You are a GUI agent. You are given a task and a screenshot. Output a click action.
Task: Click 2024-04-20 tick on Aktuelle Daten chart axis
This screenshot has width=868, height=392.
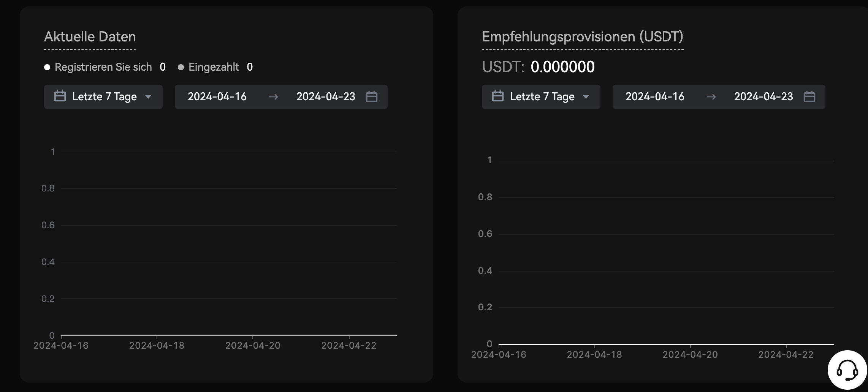tap(253, 345)
